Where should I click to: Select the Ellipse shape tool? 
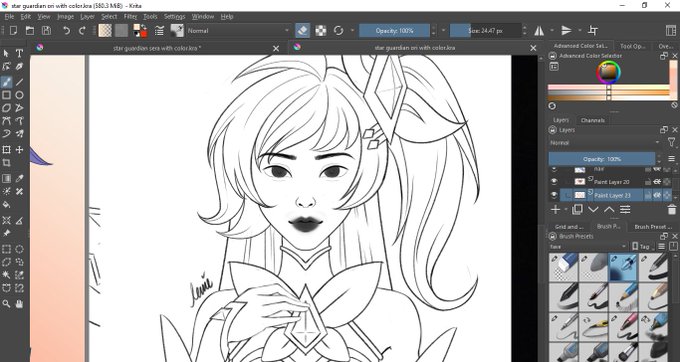[20, 95]
